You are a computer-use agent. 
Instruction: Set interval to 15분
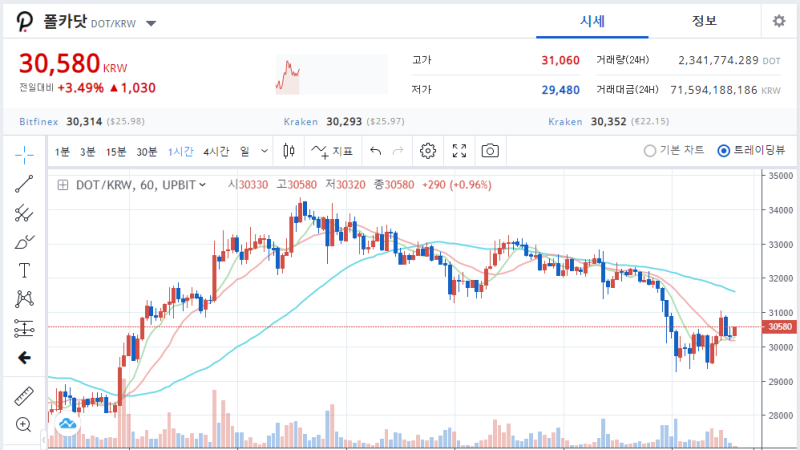pos(116,152)
